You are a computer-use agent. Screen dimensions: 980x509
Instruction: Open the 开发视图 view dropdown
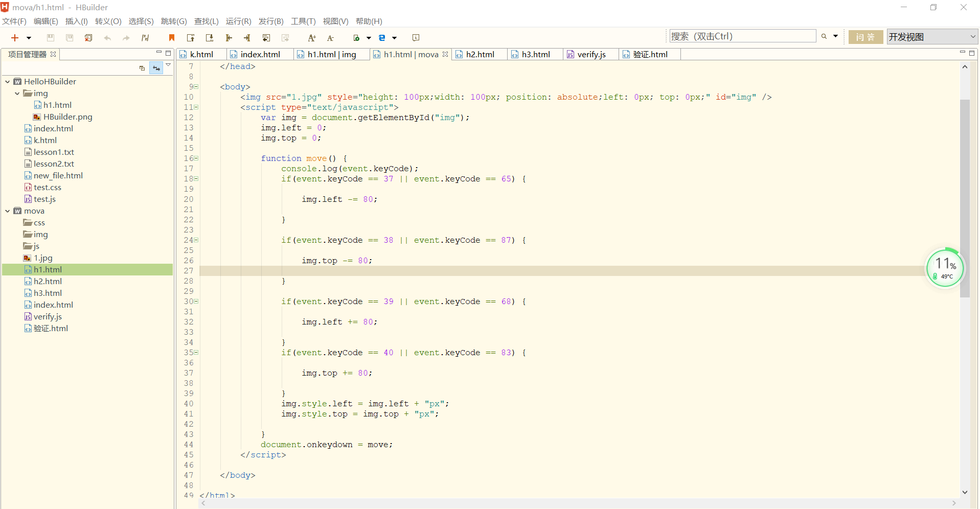click(x=971, y=36)
